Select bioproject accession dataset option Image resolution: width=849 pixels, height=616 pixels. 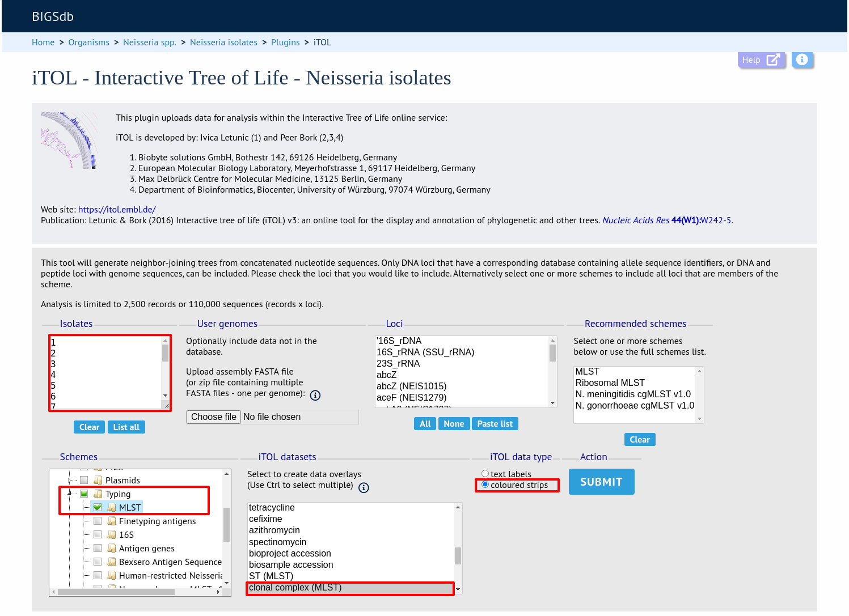coord(351,553)
